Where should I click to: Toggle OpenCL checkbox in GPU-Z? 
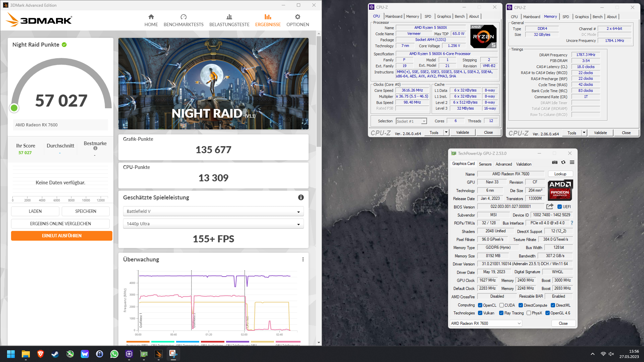point(480,305)
